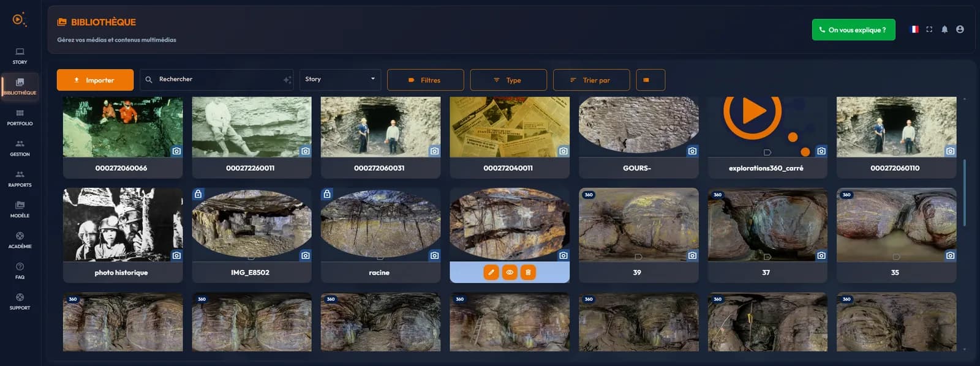
Task: Open the Type filter dropdown
Action: point(508,80)
